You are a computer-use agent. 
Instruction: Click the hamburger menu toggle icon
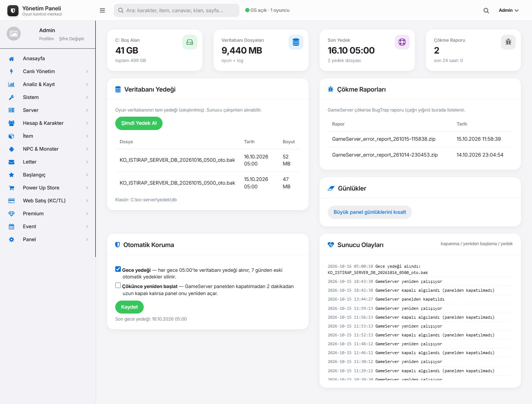[102, 10]
